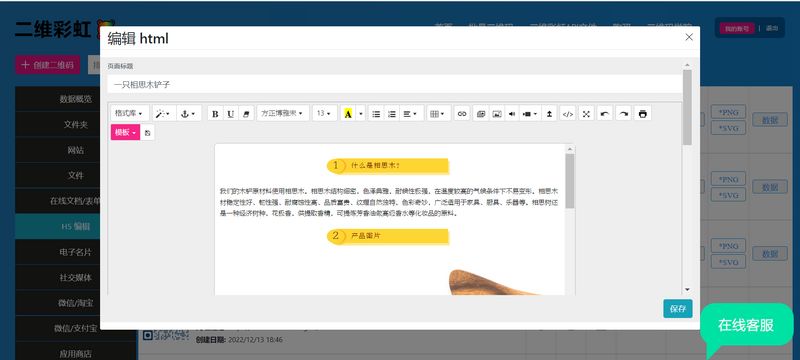
Task: Click the insert audio speaker icon
Action: pos(512,114)
